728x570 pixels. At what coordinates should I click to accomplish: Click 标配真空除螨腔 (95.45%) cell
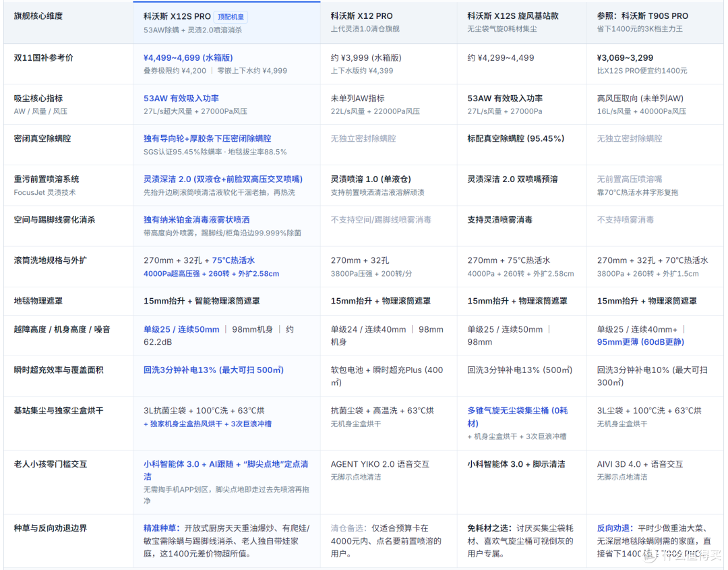(x=516, y=138)
